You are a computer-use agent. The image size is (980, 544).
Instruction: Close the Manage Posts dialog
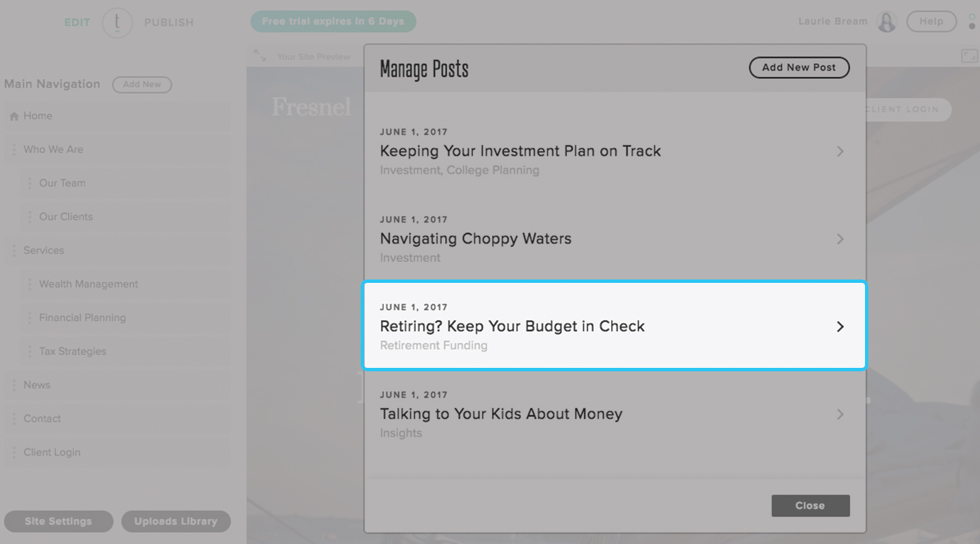[810, 506]
